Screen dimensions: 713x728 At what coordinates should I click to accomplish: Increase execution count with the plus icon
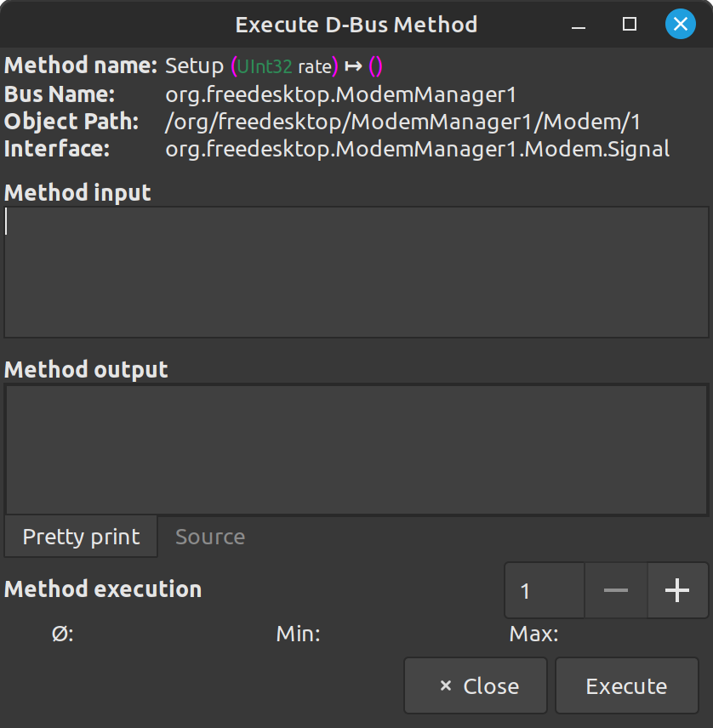click(x=677, y=590)
